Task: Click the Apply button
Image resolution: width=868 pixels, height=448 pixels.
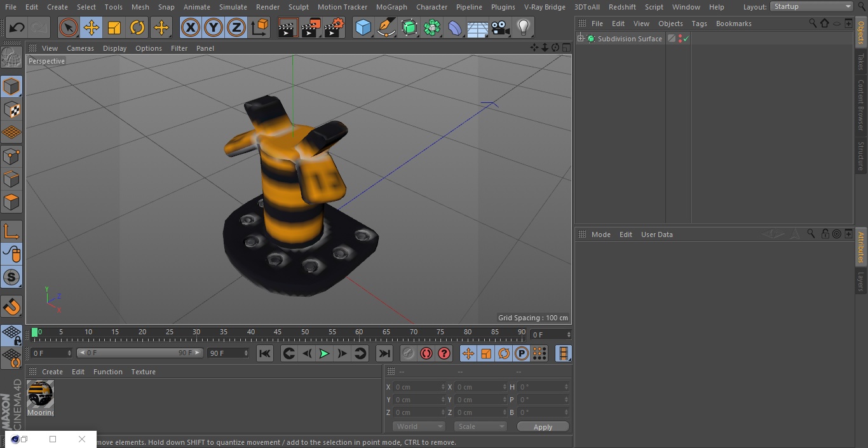Action: pos(543,427)
